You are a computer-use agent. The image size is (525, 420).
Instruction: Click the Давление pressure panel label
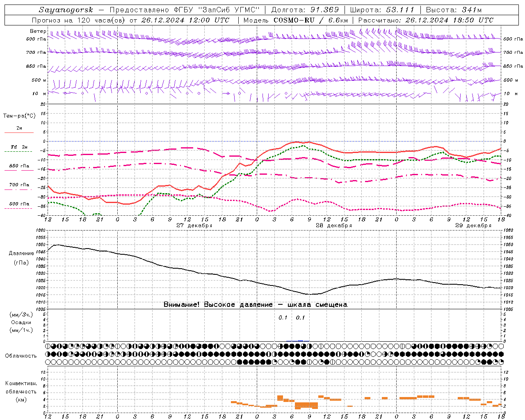point(21,253)
